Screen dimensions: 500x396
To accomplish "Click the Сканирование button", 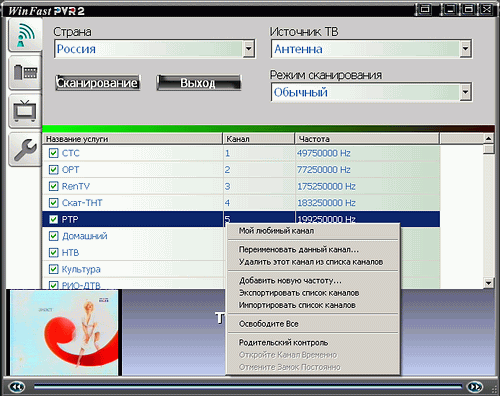I will [97, 83].
